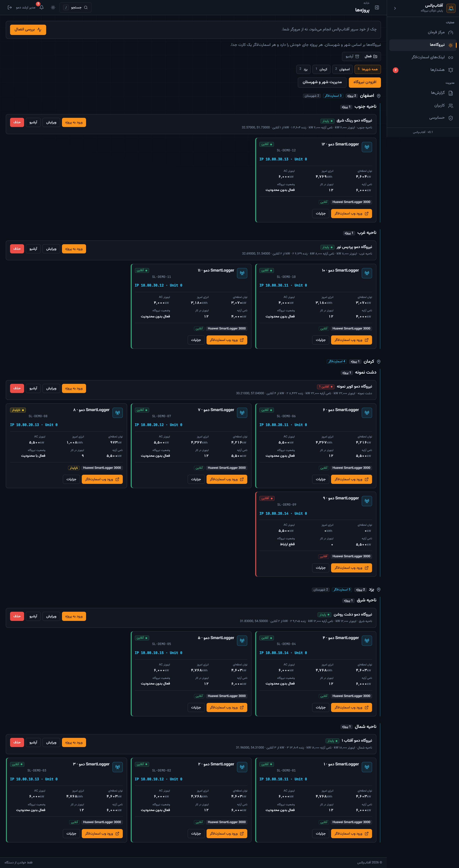Open کاربران users page
Image resolution: width=459 pixels, height=868 pixels.
423,105
